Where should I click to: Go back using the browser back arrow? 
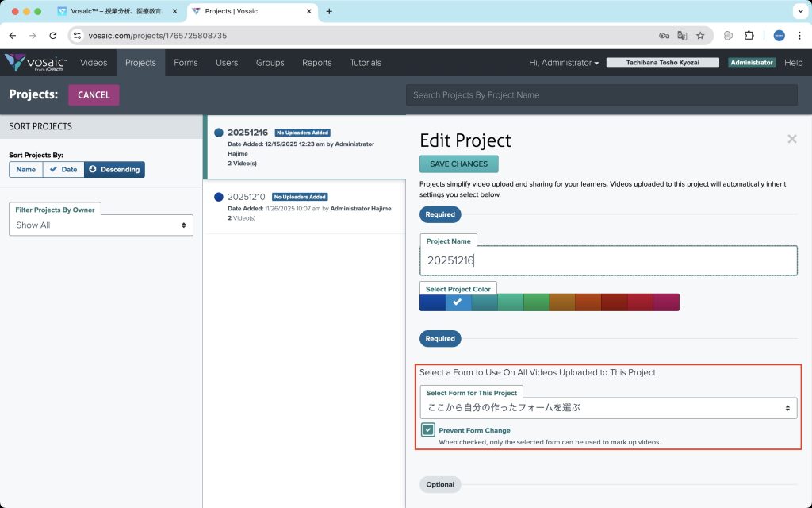[13, 36]
